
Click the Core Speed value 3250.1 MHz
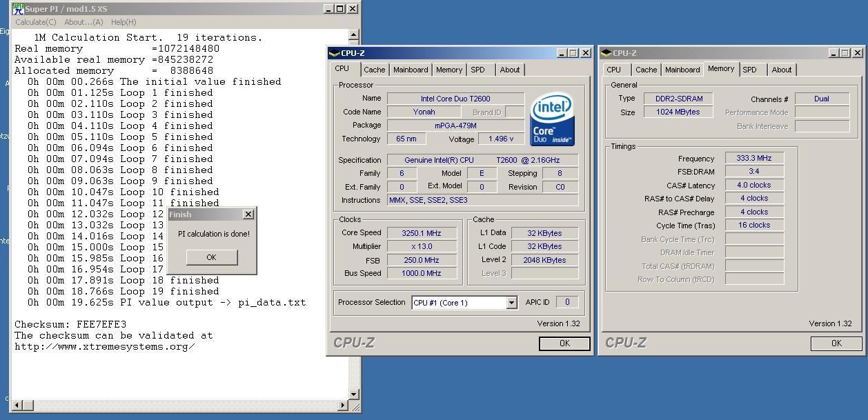click(x=422, y=233)
